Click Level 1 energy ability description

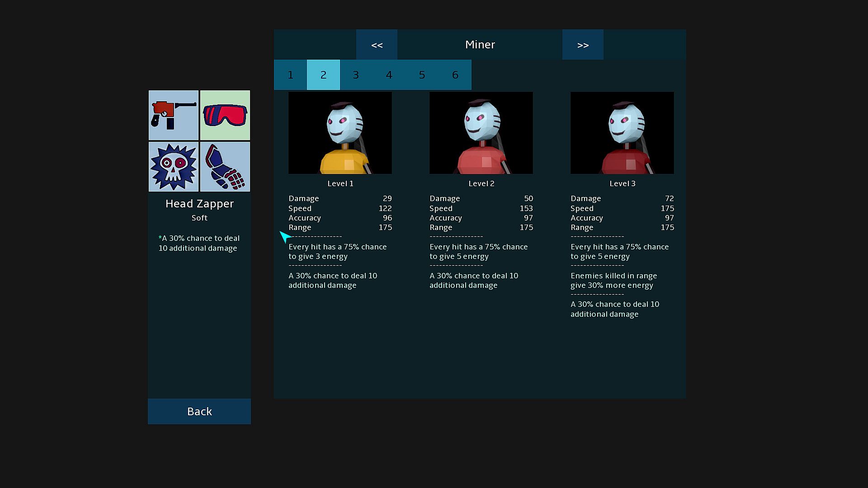(337, 252)
